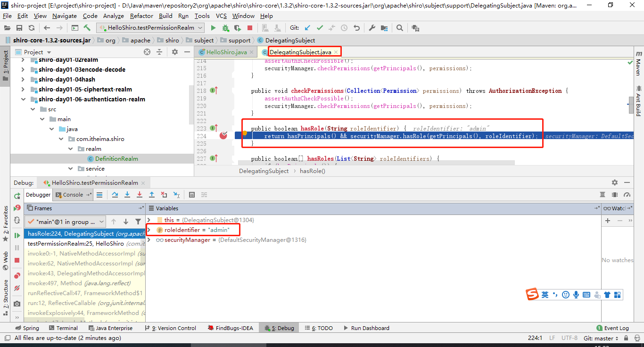The height and width of the screenshot is (347, 644).
Task: Click Run to Cursor icon
Action: [176, 195]
